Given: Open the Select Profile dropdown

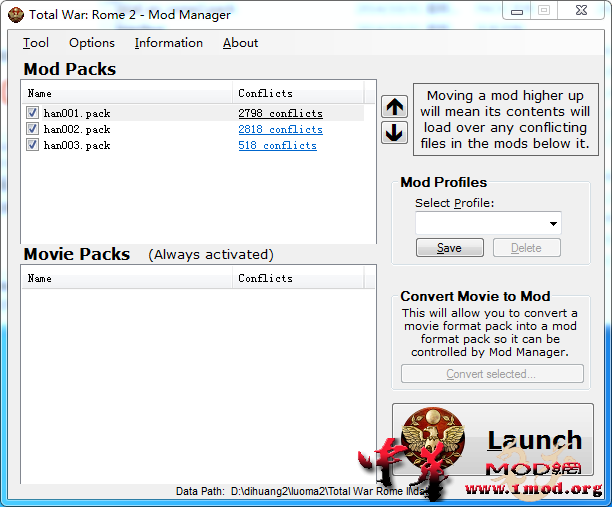Looking at the screenshot, I should [x=488, y=223].
